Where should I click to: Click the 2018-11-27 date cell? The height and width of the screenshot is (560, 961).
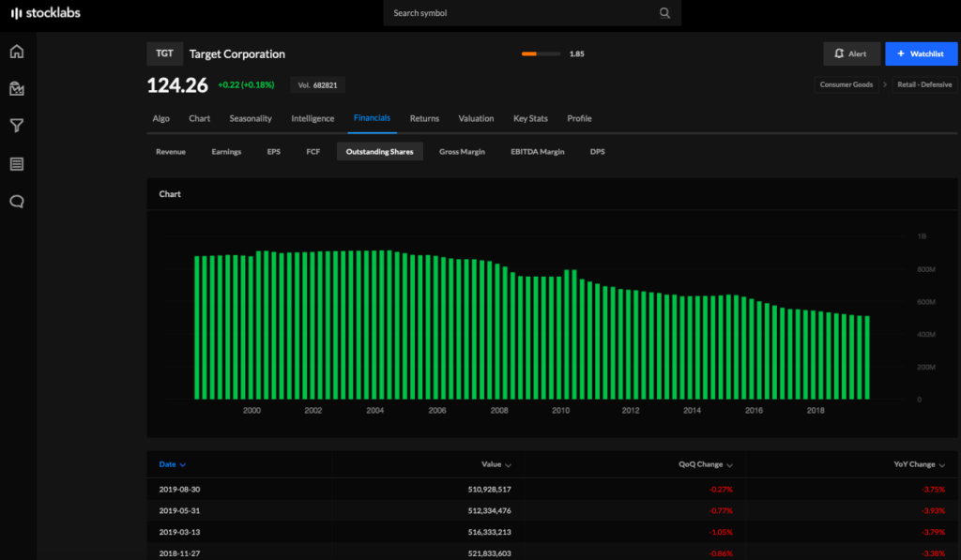(x=179, y=553)
